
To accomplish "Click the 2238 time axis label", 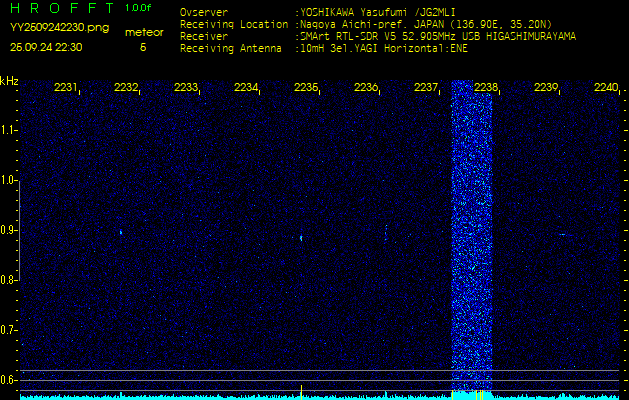I will click(x=485, y=87).
